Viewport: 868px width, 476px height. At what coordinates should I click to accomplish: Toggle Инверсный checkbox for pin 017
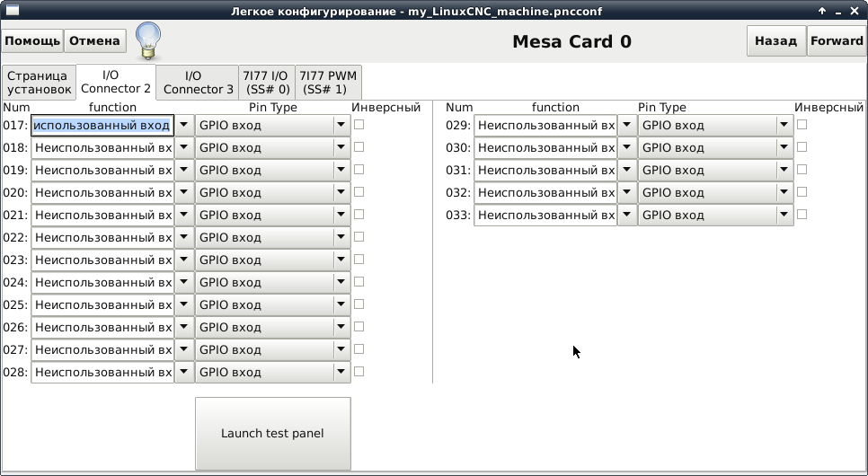[359, 125]
